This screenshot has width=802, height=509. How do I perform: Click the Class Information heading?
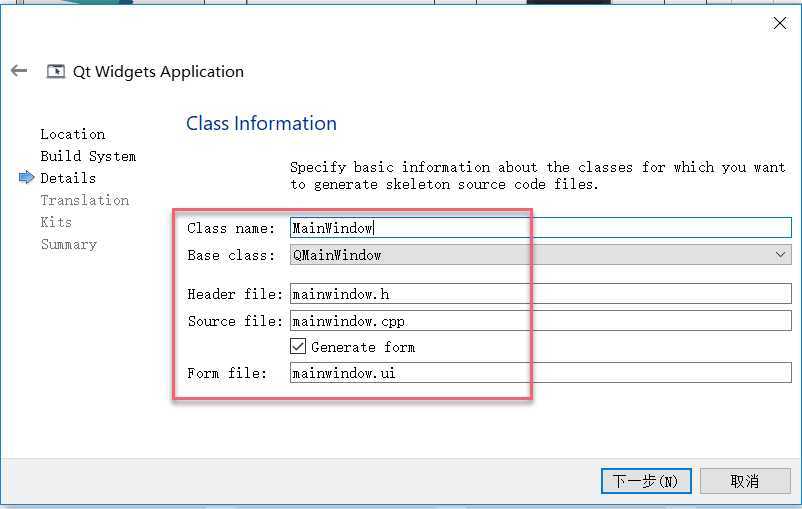(x=261, y=123)
